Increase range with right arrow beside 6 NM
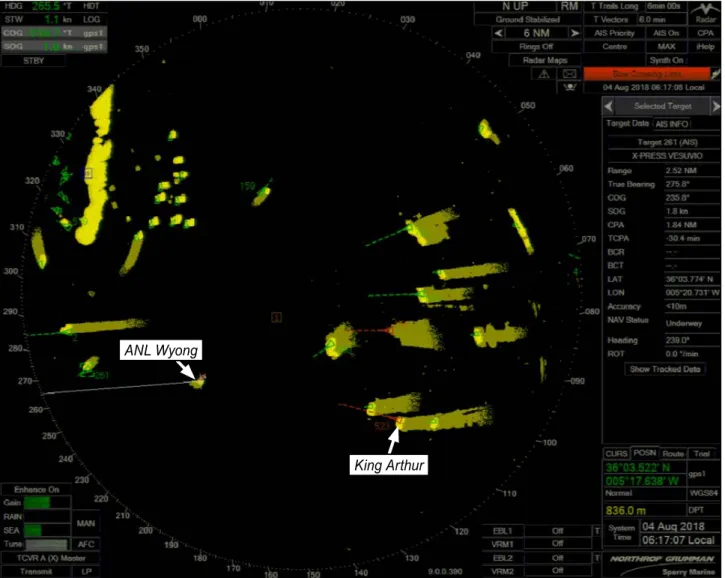Viewport: 725px width, 578px height. [x=574, y=33]
